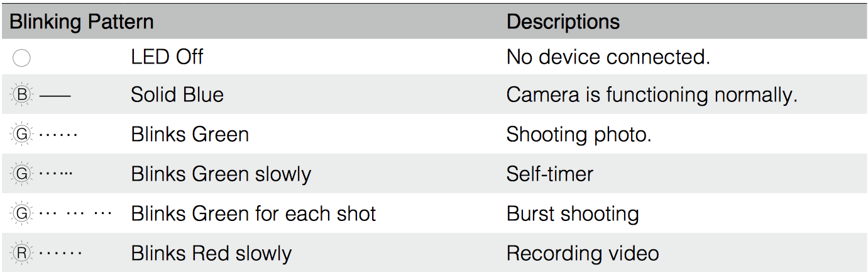Click the three dot groups burst pattern

(x=75, y=213)
